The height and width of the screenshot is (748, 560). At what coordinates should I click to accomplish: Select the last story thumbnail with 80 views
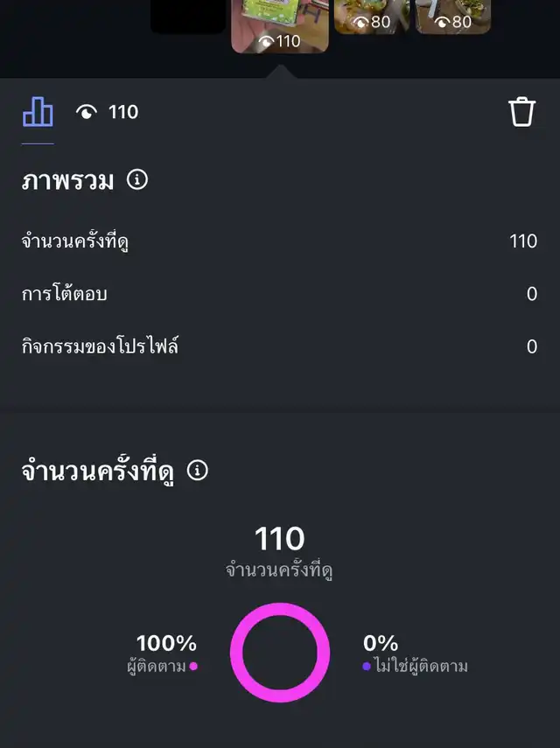453,17
